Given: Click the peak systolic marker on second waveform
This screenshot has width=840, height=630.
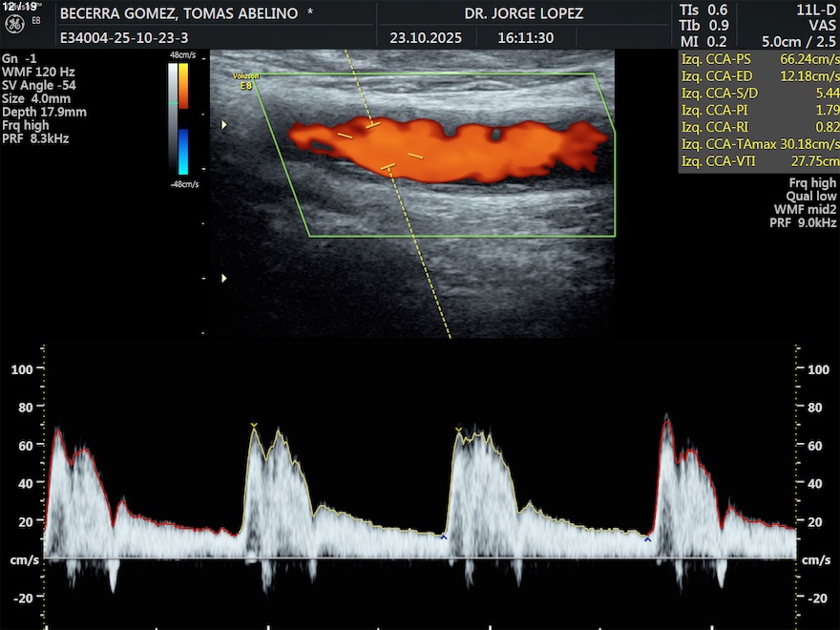Looking at the screenshot, I should point(253,425).
